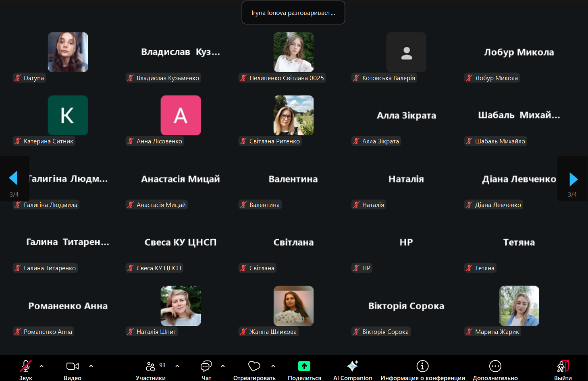Show Информация о конференции meeting info
The image size is (588, 381).
tap(422, 366)
